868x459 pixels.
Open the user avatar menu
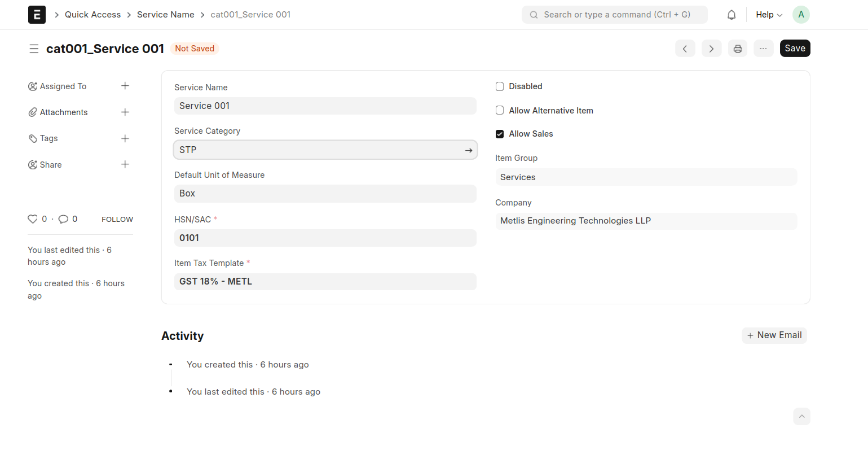tap(801, 15)
